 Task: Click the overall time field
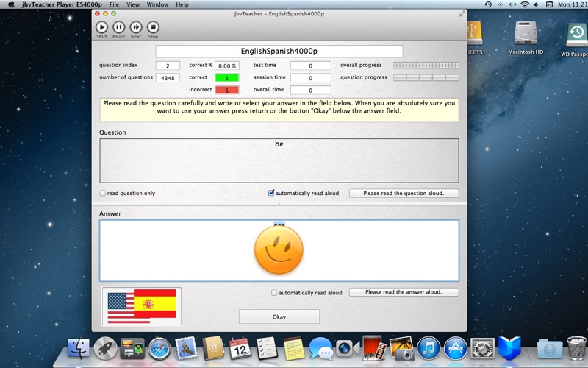(x=310, y=90)
